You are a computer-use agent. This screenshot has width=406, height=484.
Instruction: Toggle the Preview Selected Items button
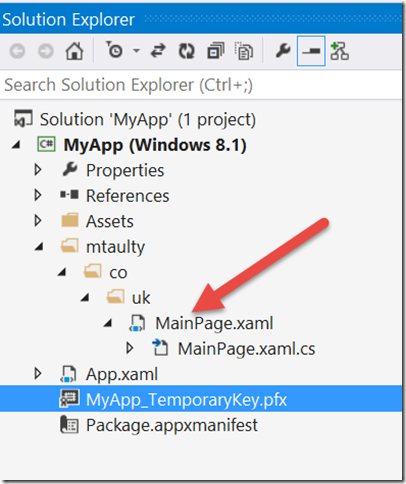(x=311, y=51)
